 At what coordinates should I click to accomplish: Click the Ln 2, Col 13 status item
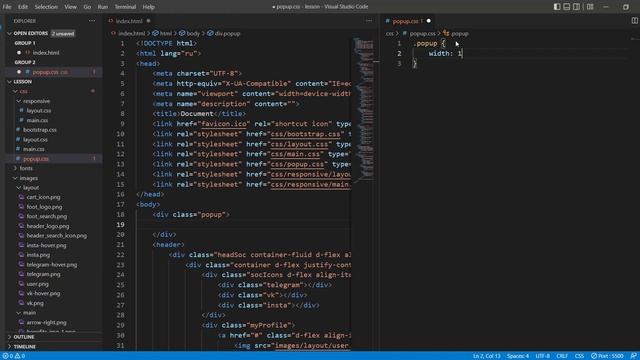(x=487, y=356)
